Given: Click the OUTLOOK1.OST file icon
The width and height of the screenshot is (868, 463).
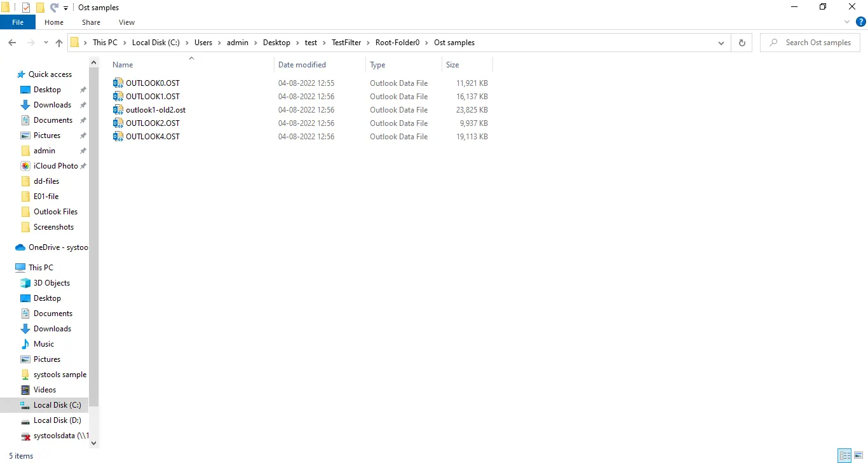Looking at the screenshot, I should click(x=118, y=97).
